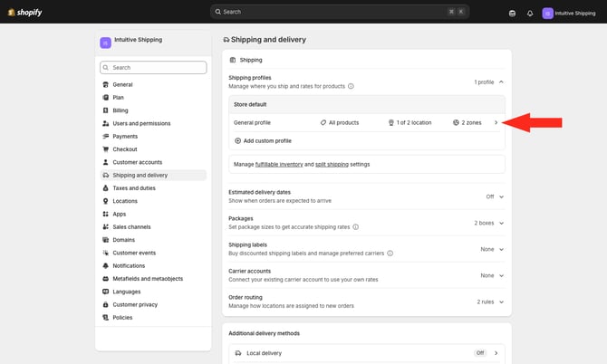Click the Off badge on Local delivery

click(480, 353)
